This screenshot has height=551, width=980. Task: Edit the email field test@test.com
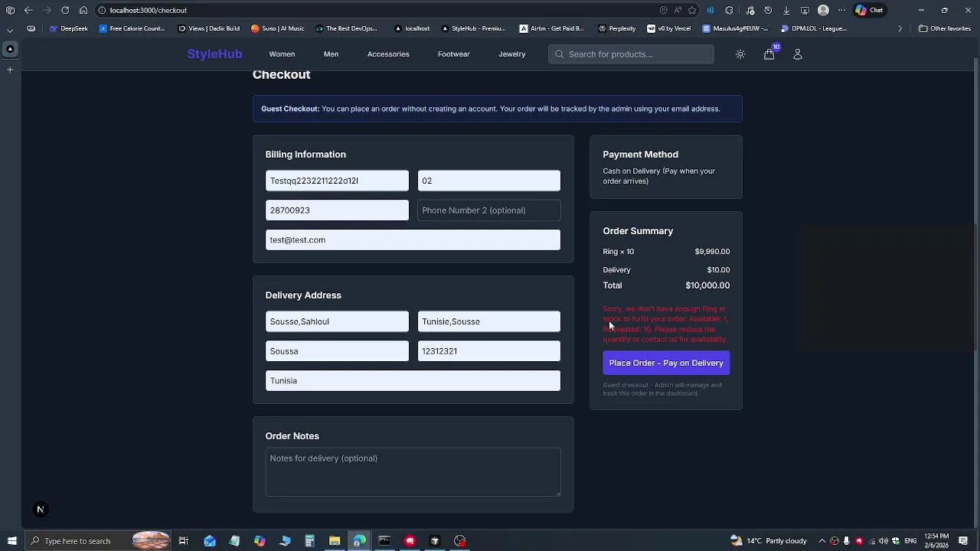click(413, 240)
